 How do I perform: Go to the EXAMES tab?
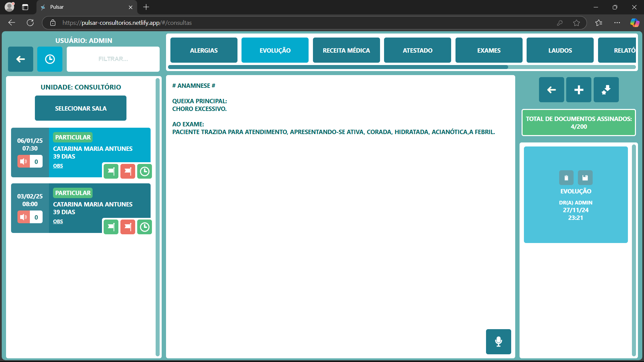click(489, 50)
